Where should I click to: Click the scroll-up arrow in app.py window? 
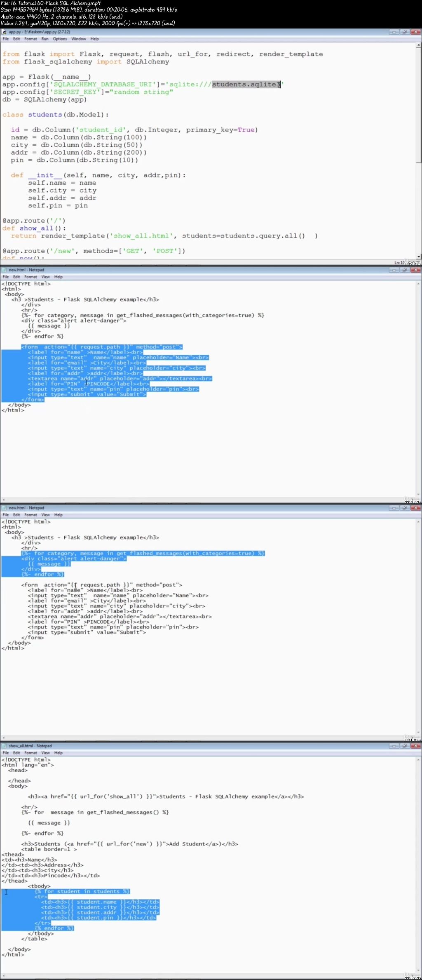pos(419,45)
